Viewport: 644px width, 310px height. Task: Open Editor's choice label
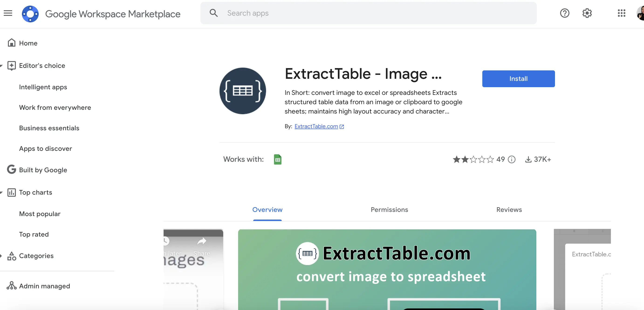click(x=42, y=65)
